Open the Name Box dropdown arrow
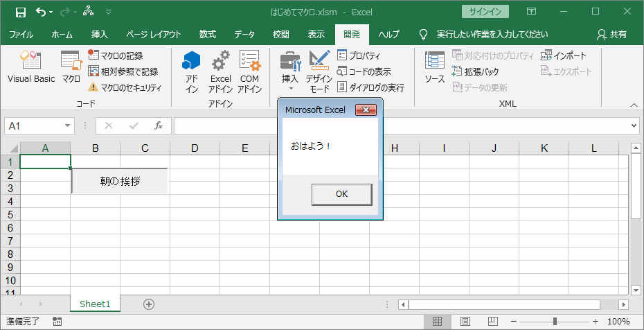The width and height of the screenshot is (644, 330). (x=68, y=126)
